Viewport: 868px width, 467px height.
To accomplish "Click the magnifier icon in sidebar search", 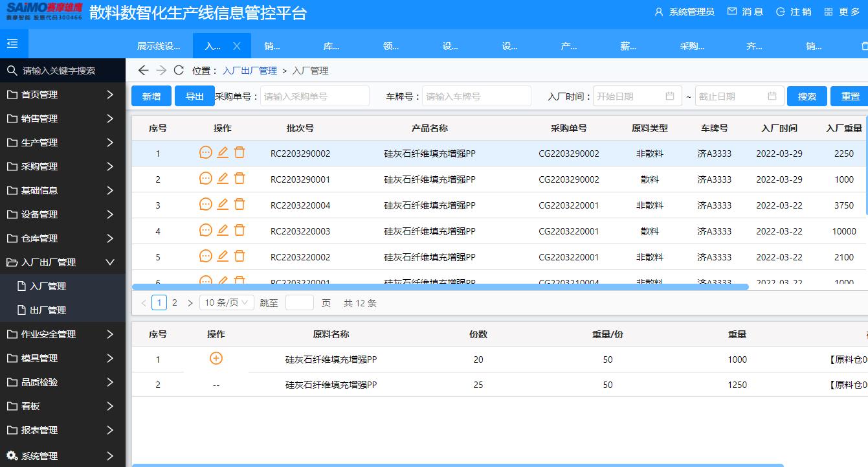I will [x=12, y=70].
